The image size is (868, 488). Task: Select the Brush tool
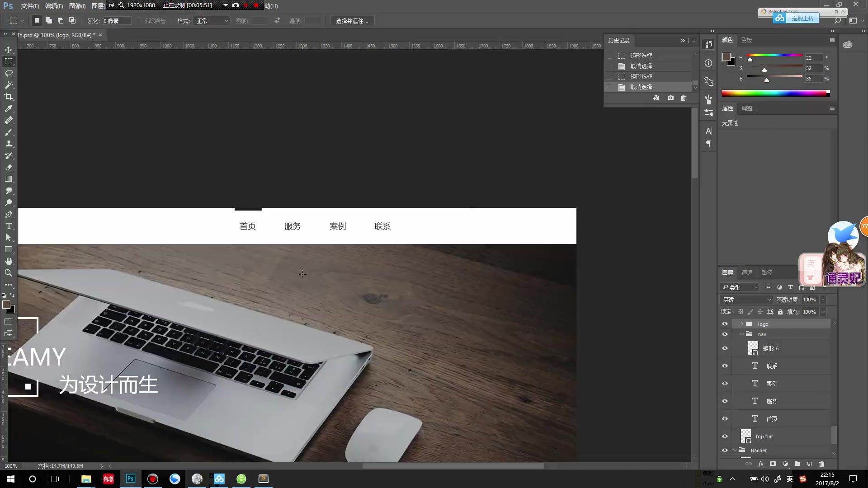pos(9,132)
